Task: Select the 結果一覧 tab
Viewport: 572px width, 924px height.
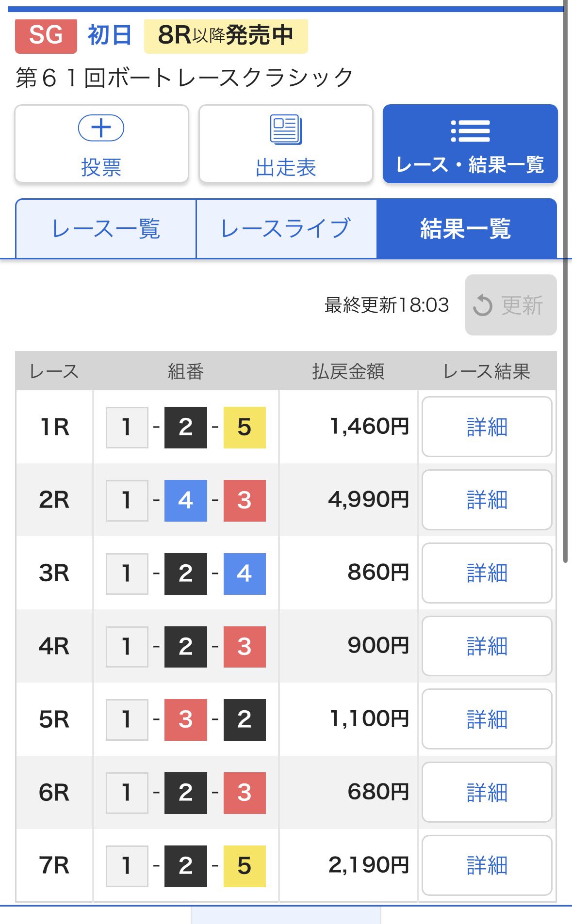Action: coord(466,229)
